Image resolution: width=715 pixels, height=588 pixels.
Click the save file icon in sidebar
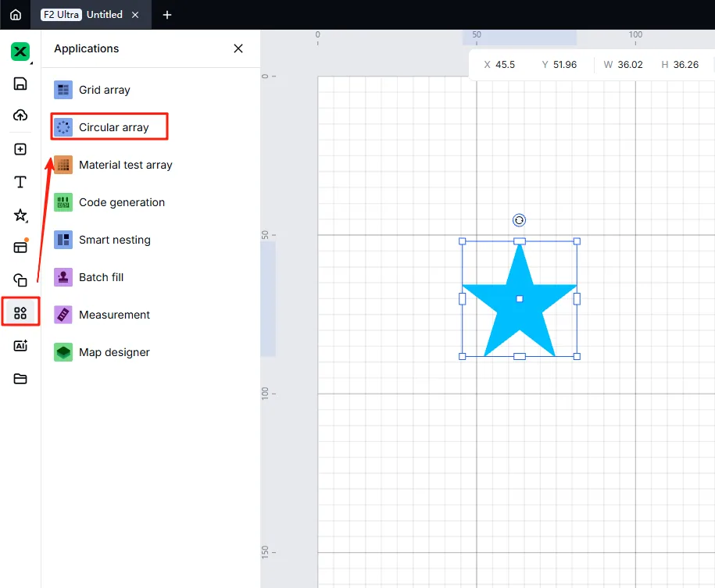[20, 84]
